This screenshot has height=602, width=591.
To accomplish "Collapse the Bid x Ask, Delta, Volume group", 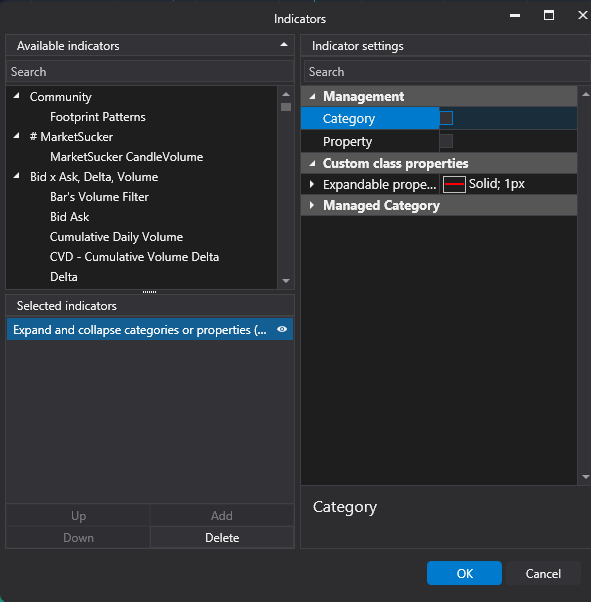I will 17,175.
